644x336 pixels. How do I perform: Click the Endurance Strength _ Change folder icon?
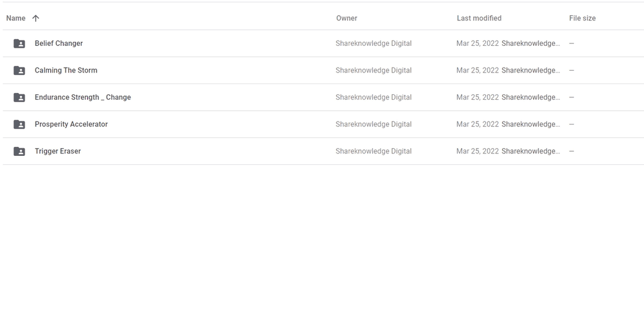tap(19, 97)
